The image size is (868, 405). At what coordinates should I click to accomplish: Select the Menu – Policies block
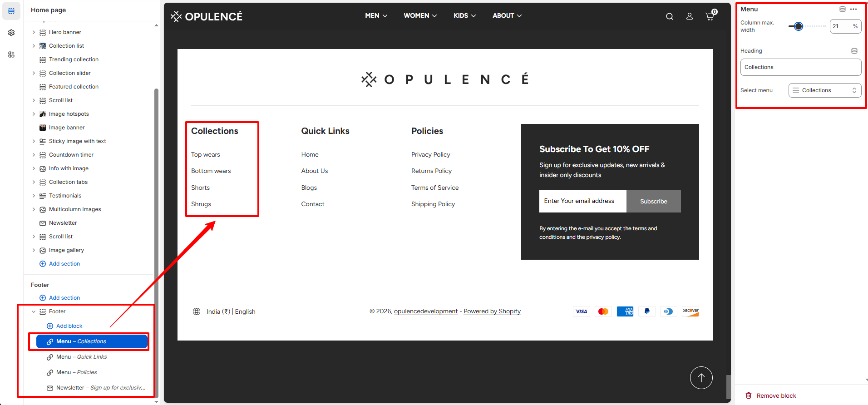click(92, 372)
